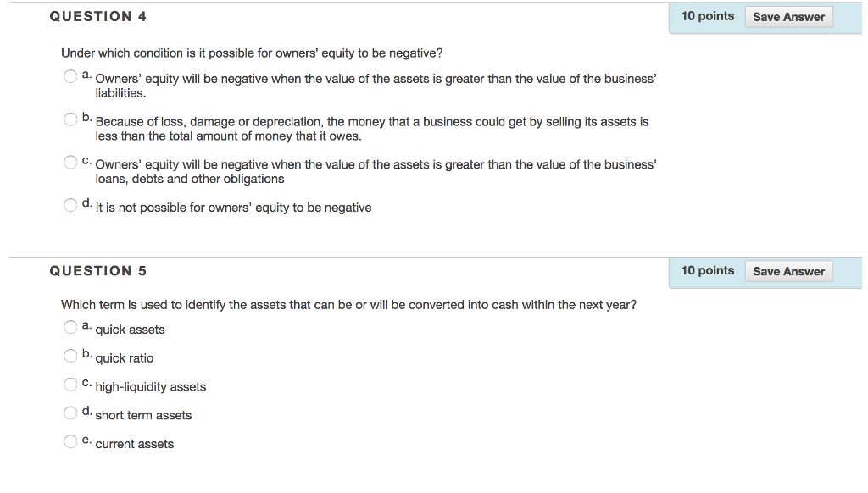
Task: Select option b about loss, damage or depreciation
Action: pos(70,119)
